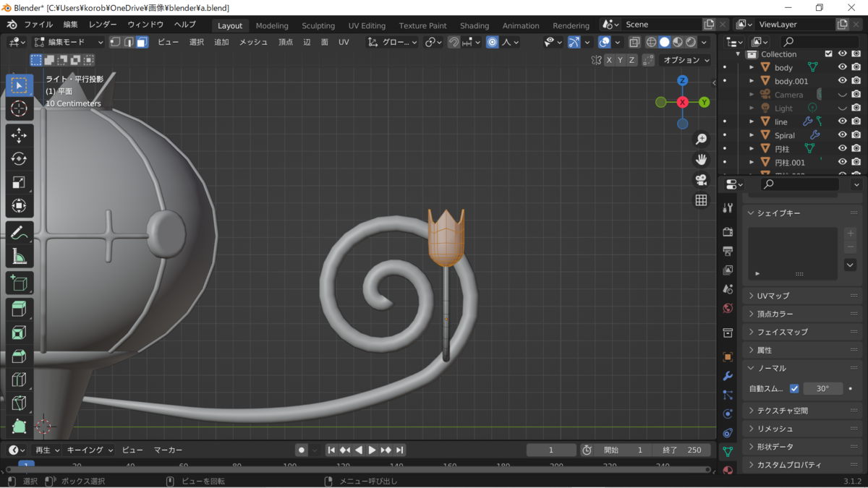Screen dimensions: 868x488
Task: Play the animation forward
Action: point(372,450)
